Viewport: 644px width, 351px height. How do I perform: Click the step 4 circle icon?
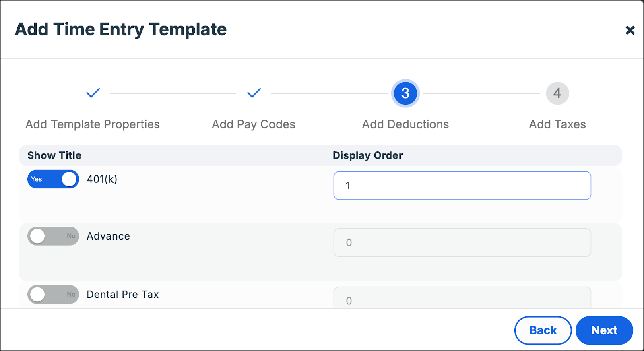(557, 93)
